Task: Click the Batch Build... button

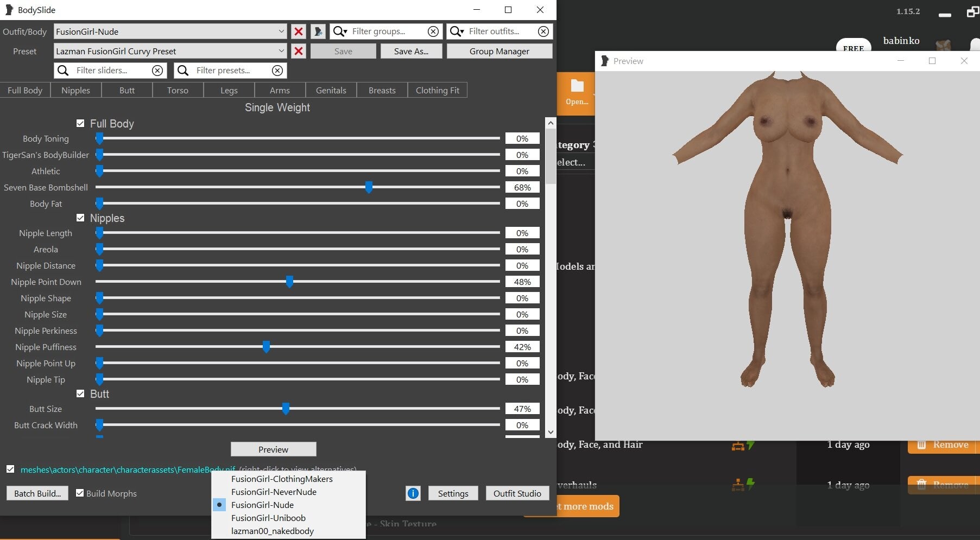Action: pyautogui.click(x=37, y=493)
